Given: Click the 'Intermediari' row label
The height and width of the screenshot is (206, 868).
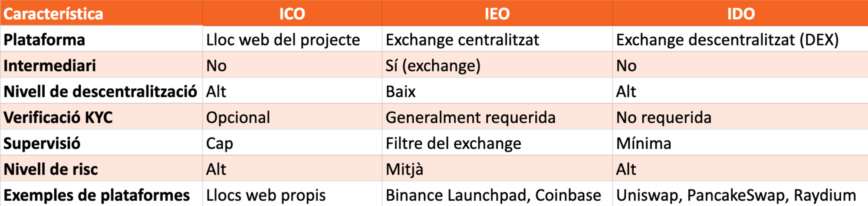Looking at the screenshot, I should (49, 65).
